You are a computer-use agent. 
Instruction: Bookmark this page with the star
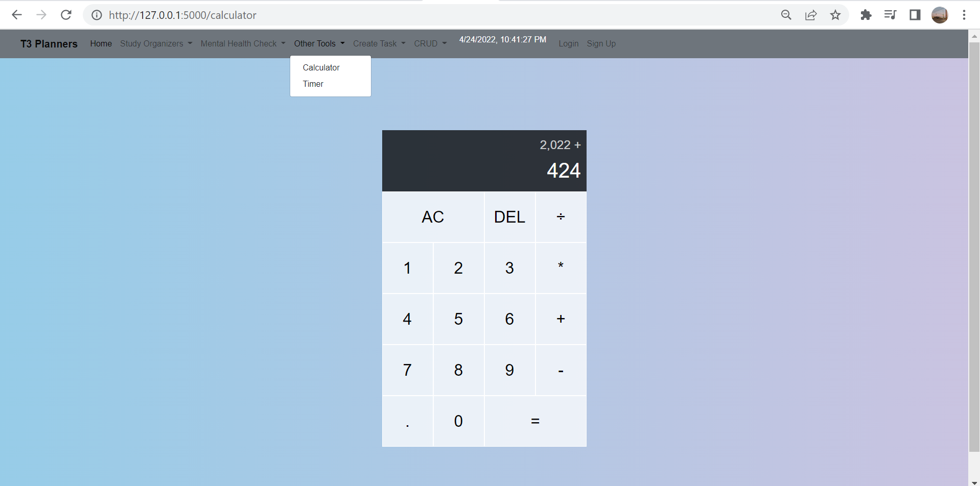pos(835,15)
